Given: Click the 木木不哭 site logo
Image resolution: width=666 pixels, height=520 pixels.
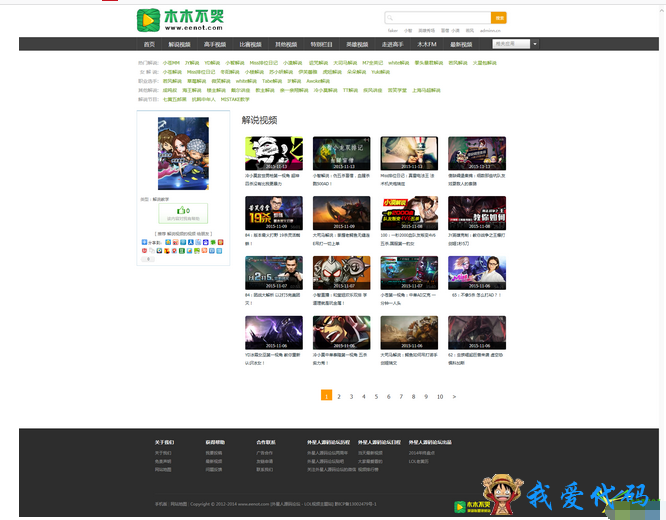Looking at the screenshot, I should [180, 20].
